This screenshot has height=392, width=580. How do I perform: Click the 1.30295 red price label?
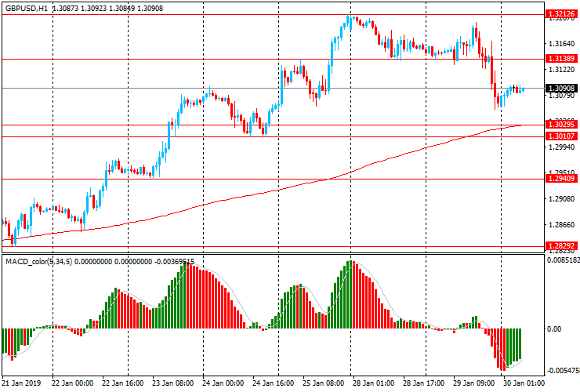coord(561,125)
